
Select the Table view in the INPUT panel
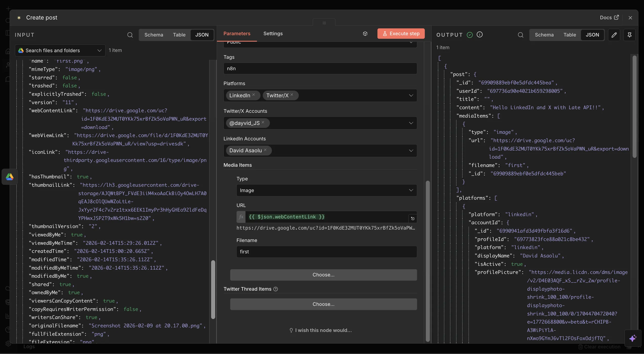coord(179,35)
